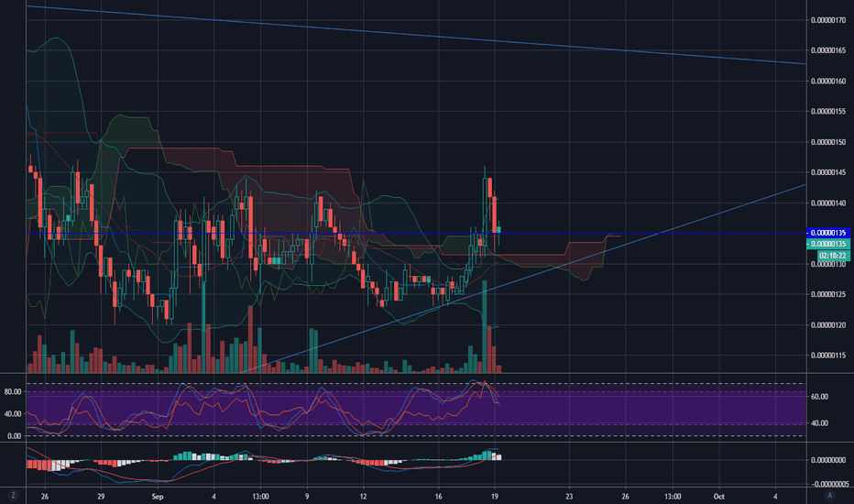Click the 0.00000120 price axis label
The image size is (854, 504).
coord(827,325)
